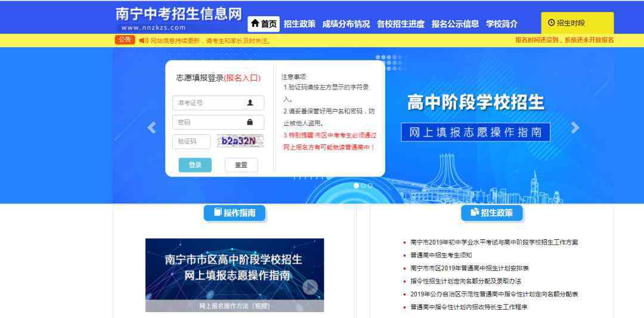The image size is (644, 318).
Task: Refresh the b2a32N captcha image
Action: (x=240, y=141)
